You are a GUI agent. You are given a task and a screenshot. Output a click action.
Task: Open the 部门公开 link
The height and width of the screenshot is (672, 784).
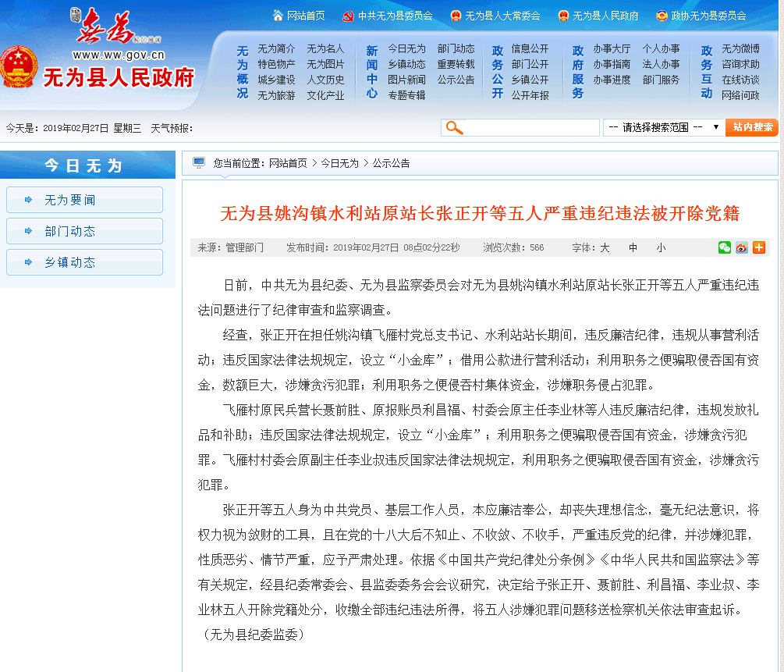(x=530, y=64)
